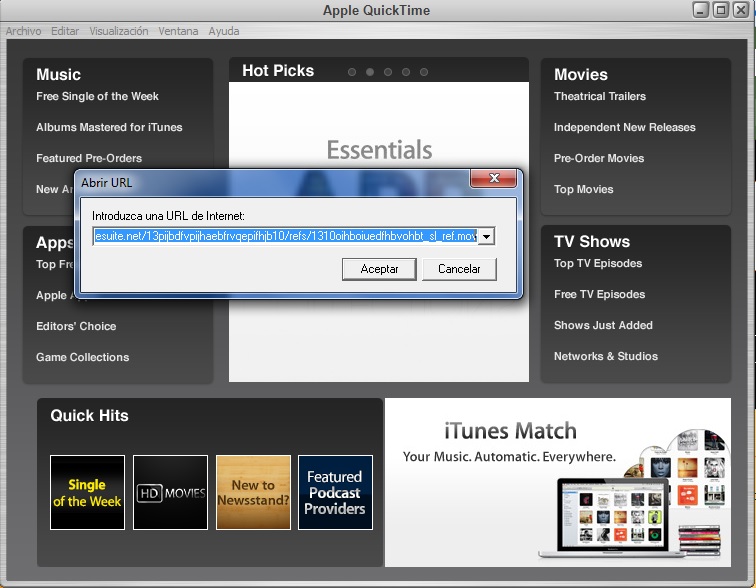Open the Visualización menu
This screenshot has height=588, width=756.
(119, 31)
